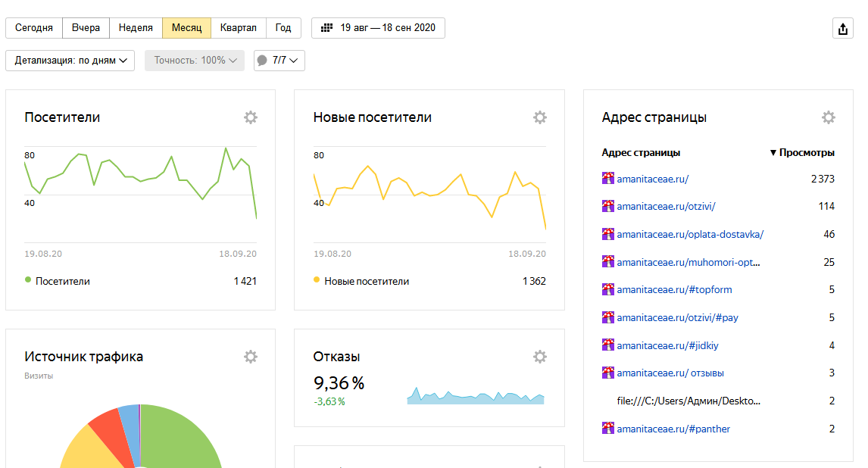This screenshot has width=868, height=468.
Task: Expand the 7/7 goals dropdown arrow
Action: point(293,61)
